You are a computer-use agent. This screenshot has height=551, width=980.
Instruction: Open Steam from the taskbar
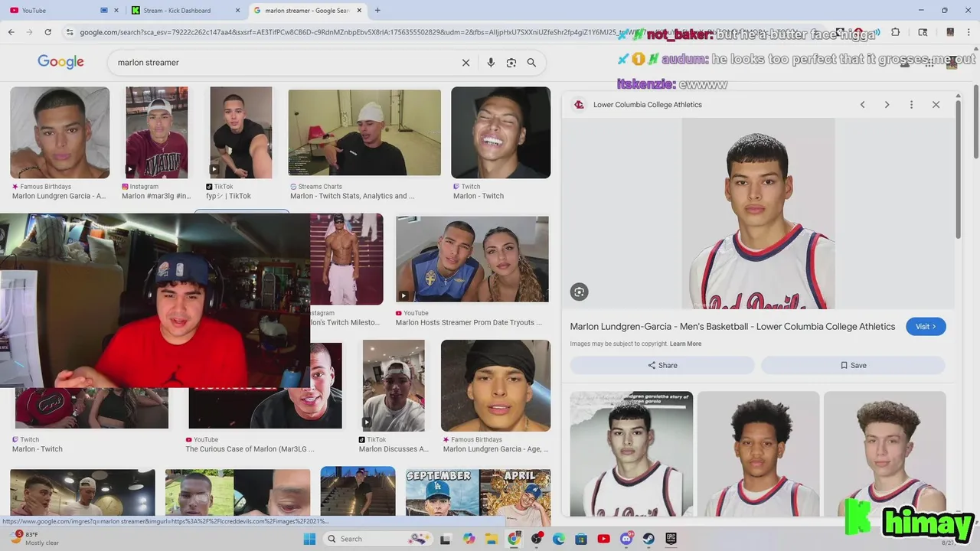tap(648, 539)
